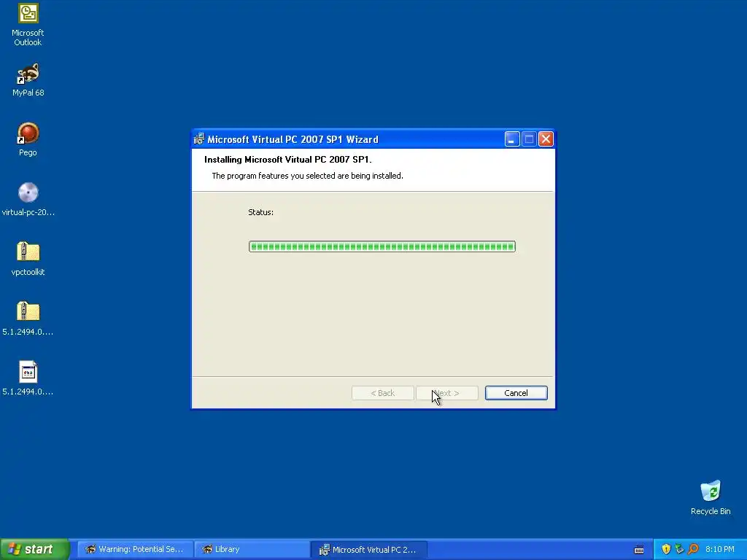Screen dimensions: 747x560
Task: Click 'Installing Microsoft Virtual PC 2007 SP1.' heading
Action: pos(287,160)
